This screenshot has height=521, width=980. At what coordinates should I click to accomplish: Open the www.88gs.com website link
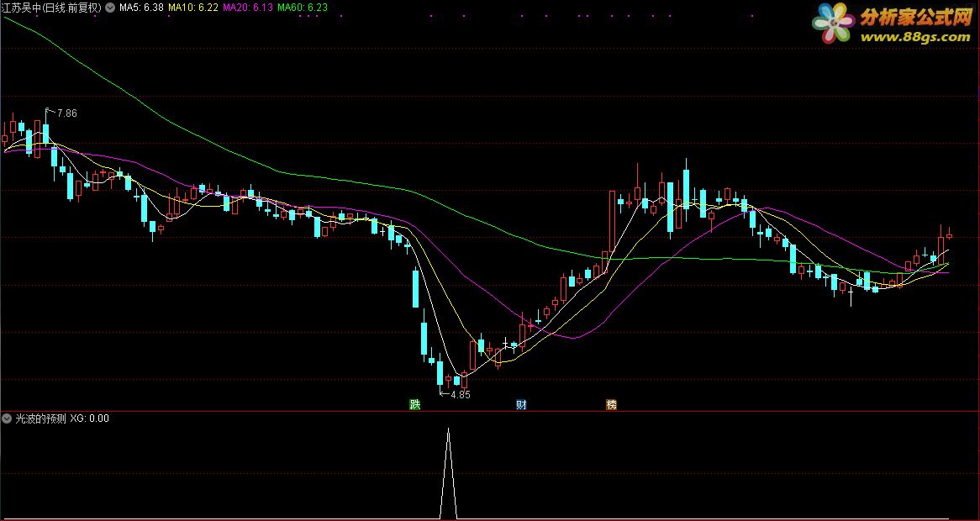[915, 38]
